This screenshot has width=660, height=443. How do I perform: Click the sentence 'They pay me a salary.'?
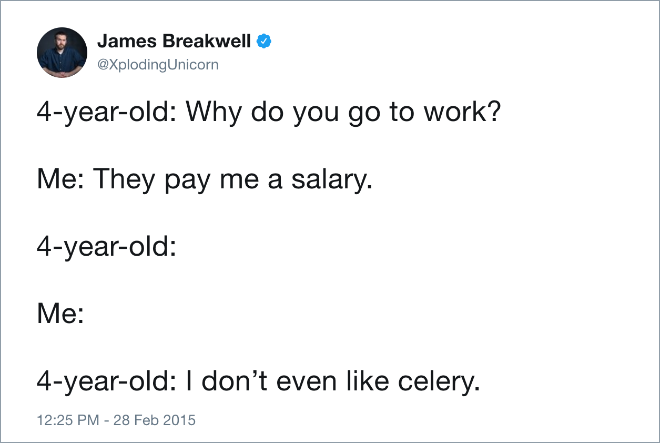coord(233,180)
